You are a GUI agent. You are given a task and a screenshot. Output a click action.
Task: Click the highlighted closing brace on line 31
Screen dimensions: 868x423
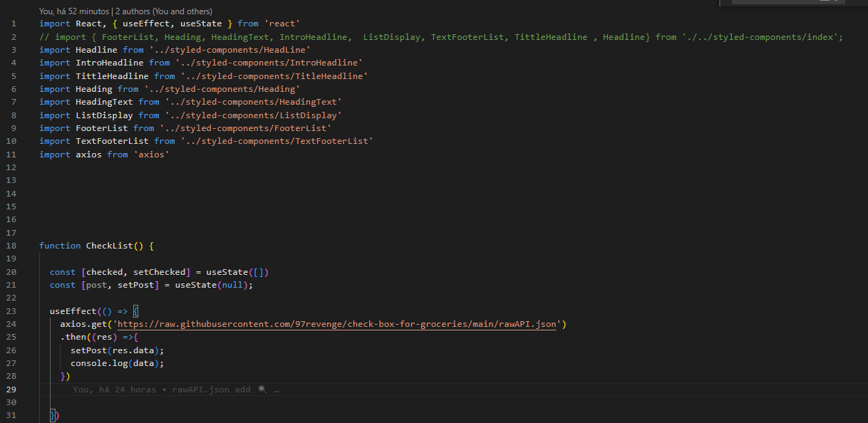click(x=53, y=415)
